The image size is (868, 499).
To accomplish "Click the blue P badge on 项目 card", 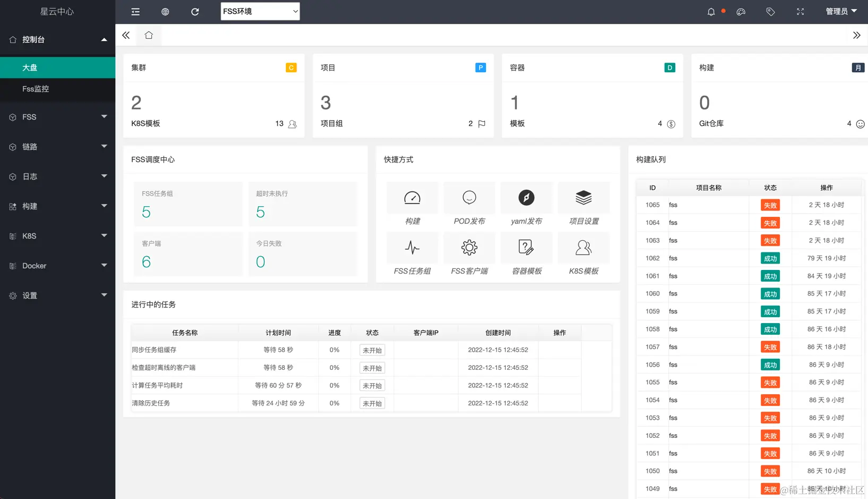I will (x=481, y=67).
